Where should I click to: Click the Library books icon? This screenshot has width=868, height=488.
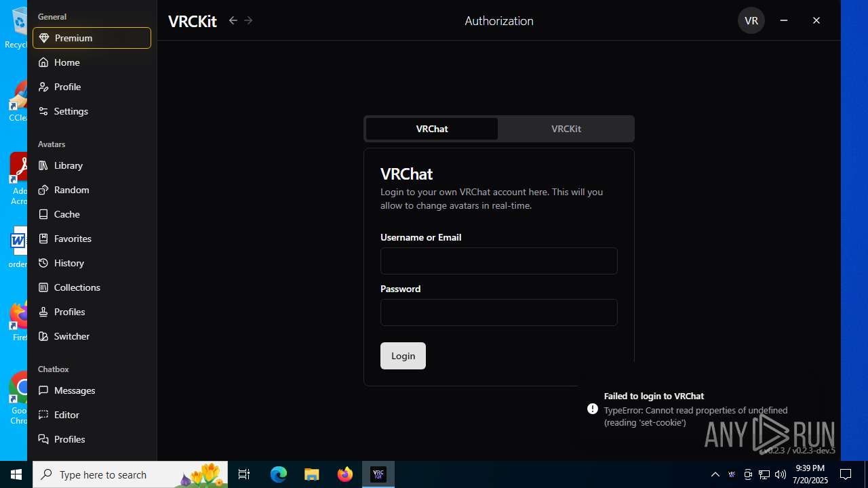tap(43, 165)
